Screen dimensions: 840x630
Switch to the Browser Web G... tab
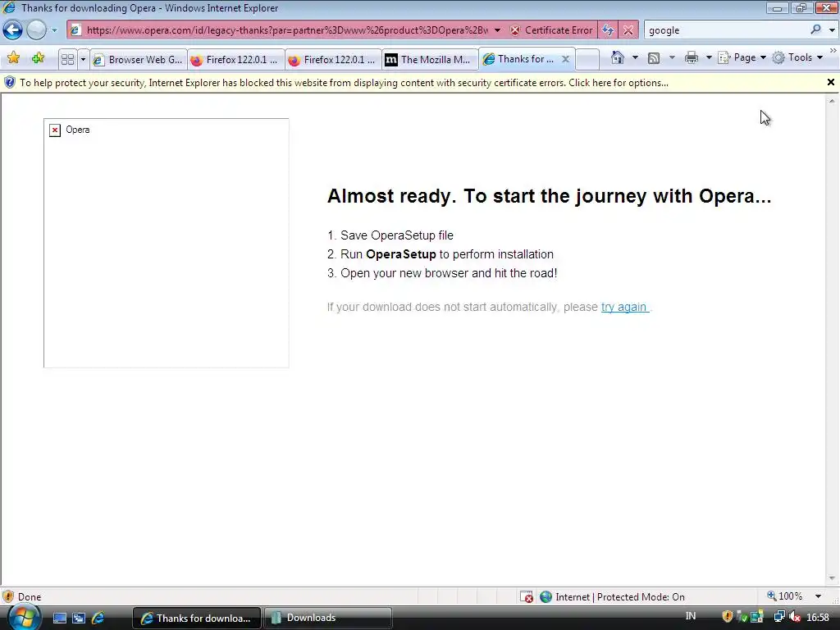pos(138,59)
